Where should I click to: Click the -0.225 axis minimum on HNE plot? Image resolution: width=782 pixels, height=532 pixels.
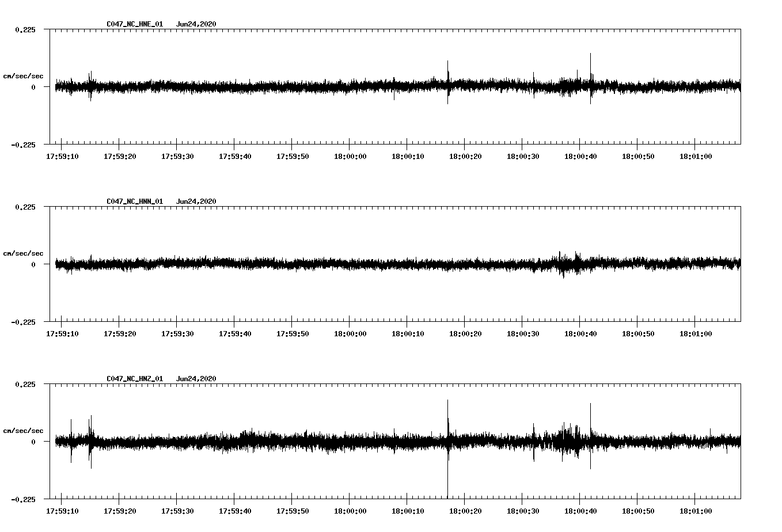click(23, 145)
